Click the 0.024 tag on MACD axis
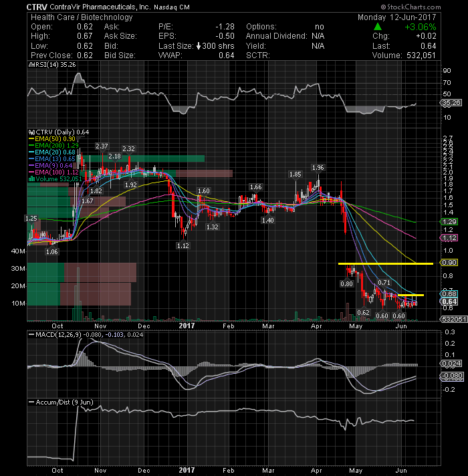 [x=451, y=364]
